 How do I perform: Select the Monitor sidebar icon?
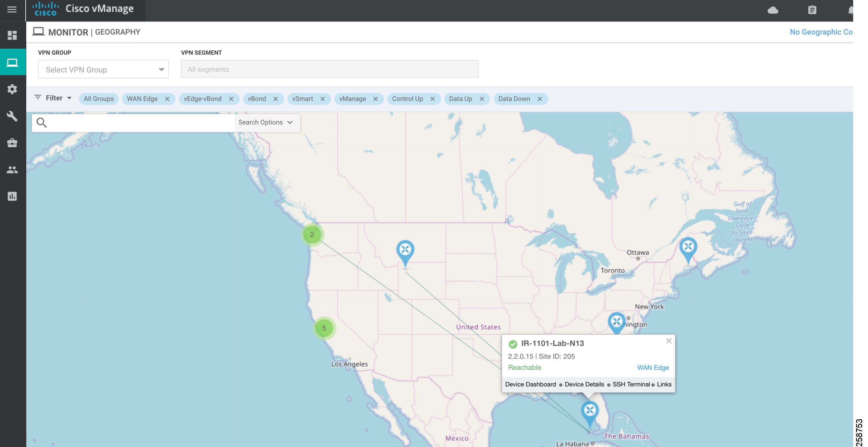click(x=13, y=62)
